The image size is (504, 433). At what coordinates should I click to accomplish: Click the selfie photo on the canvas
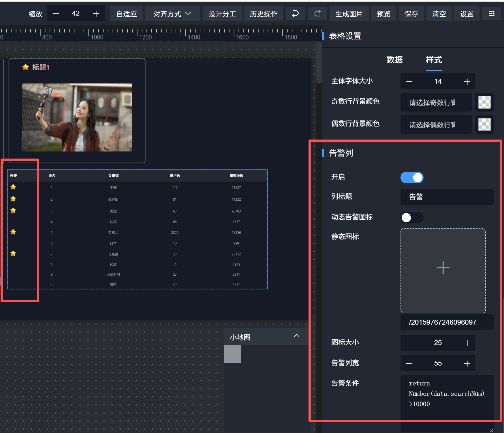77,117
